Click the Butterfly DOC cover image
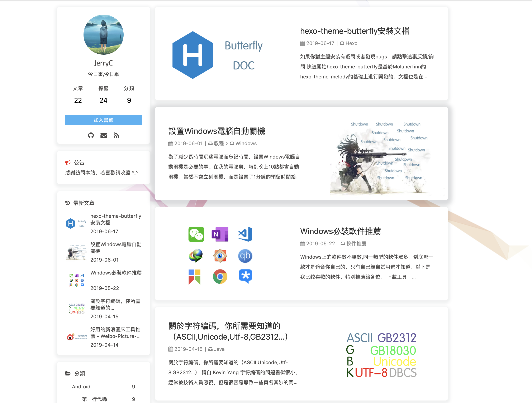The image size is (532, 403). [x=218, y=55]
